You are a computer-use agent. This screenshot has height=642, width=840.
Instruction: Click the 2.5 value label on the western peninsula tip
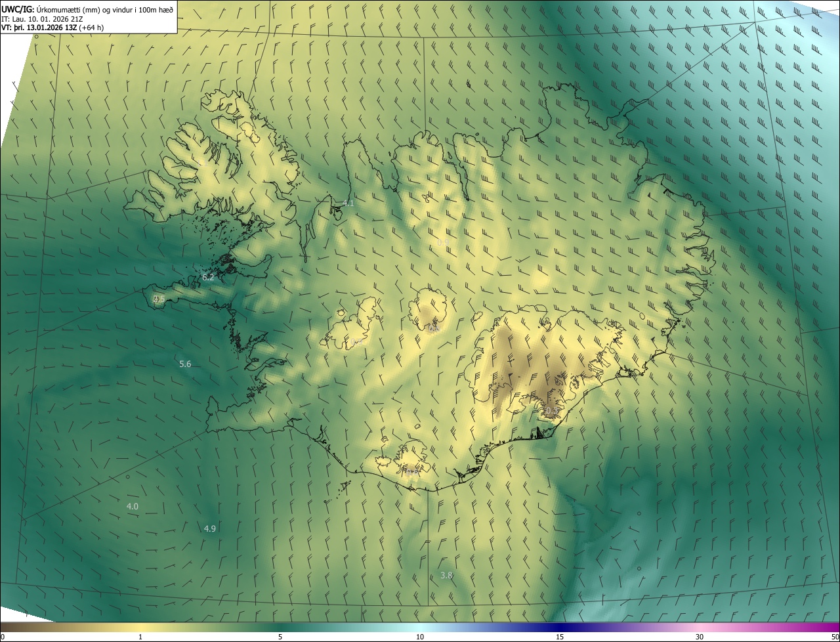(x=159, y=299)
